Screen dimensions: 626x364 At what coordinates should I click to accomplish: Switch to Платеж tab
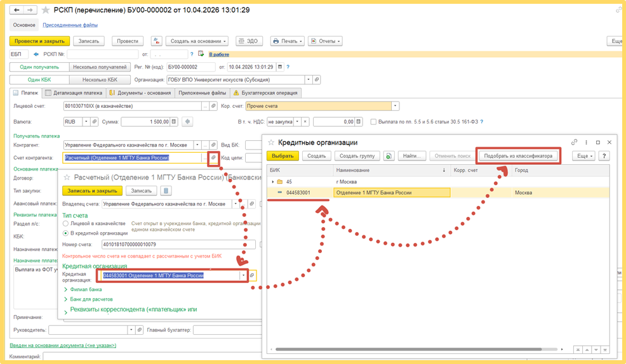tap(25, 93)
